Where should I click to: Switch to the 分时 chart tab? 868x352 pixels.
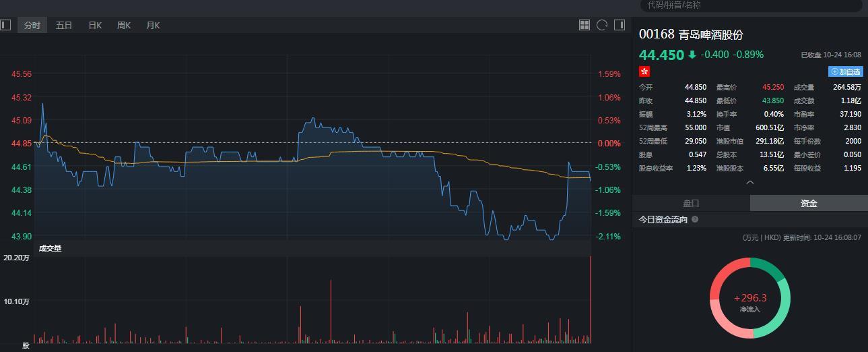(32, 26)
